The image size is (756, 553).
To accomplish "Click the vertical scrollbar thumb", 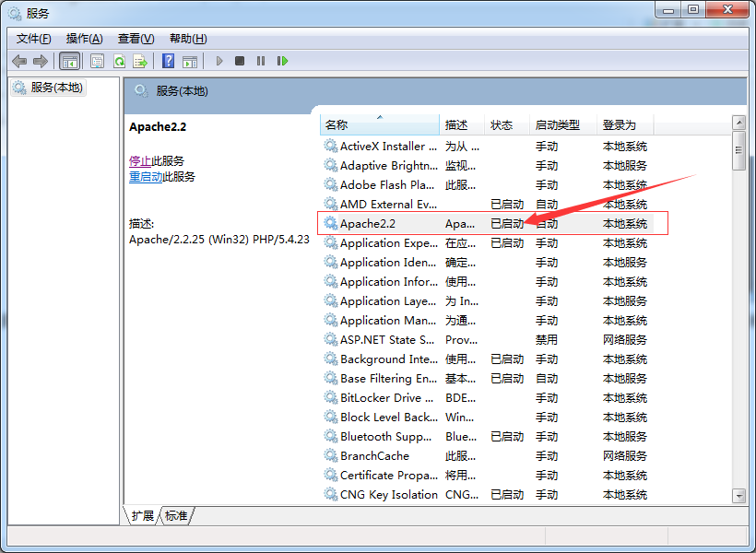I will coord(738,150).
